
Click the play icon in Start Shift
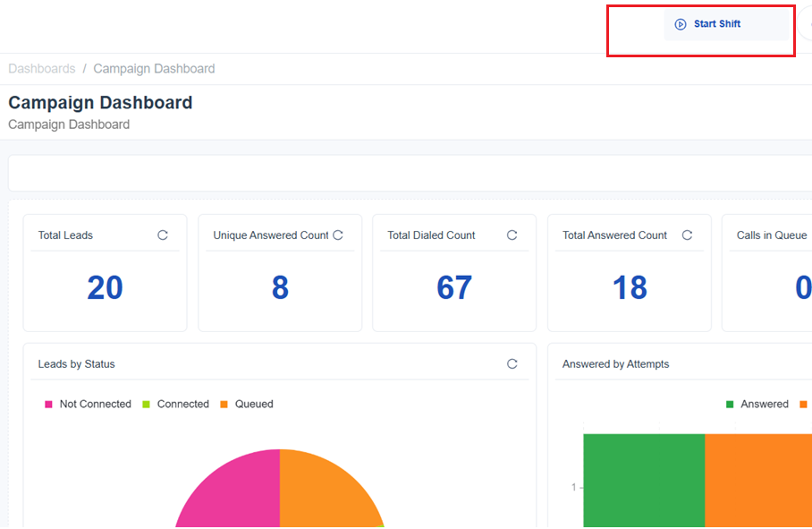pyautogui.click(x=681, y=24)
